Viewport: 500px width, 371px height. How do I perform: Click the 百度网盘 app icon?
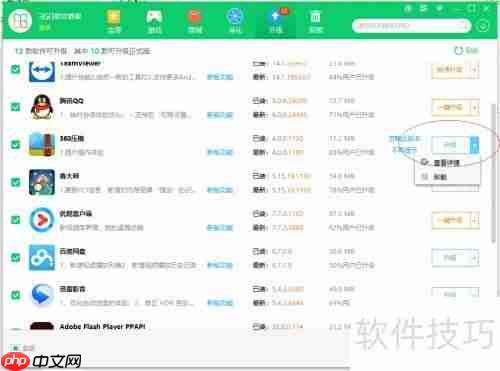[42, 258]
